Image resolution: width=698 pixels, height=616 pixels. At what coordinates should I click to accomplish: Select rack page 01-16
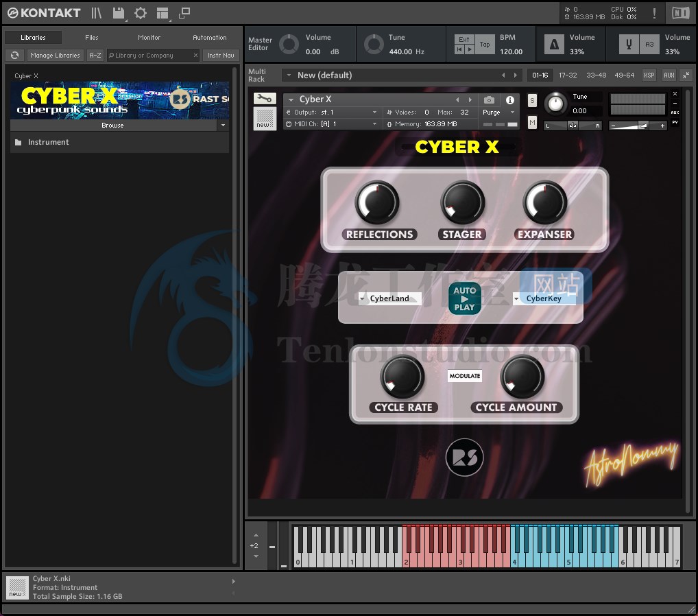540,75
